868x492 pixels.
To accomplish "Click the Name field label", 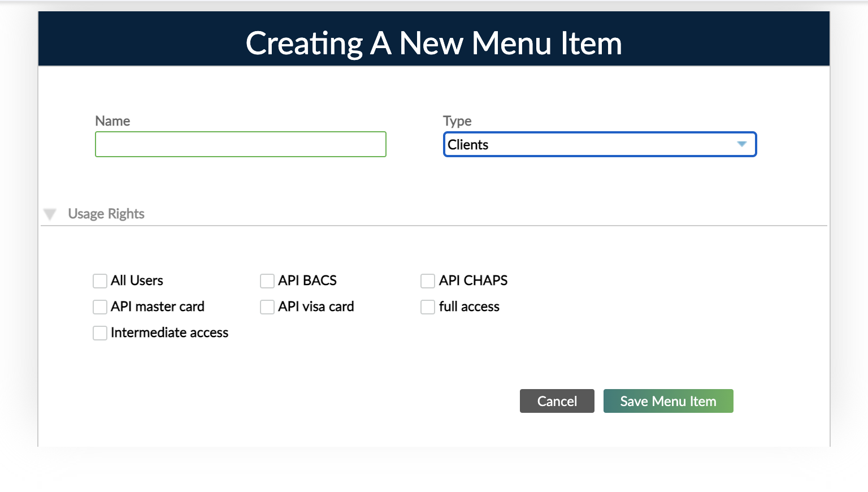I will click(112, 120).
